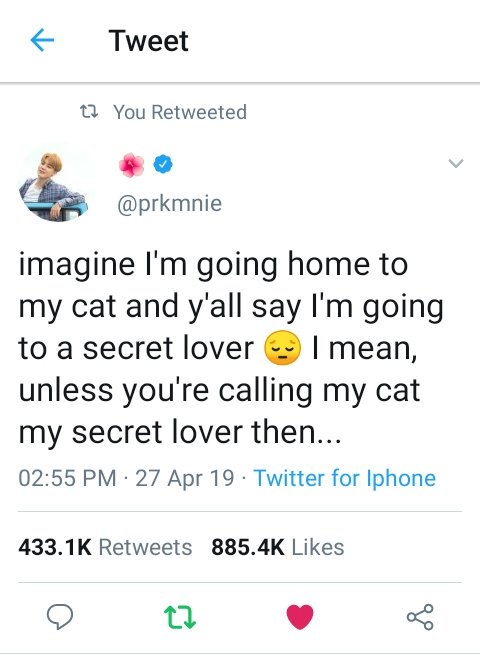
Task: Tap the You Retweeted label
Action: pos(180,112)
